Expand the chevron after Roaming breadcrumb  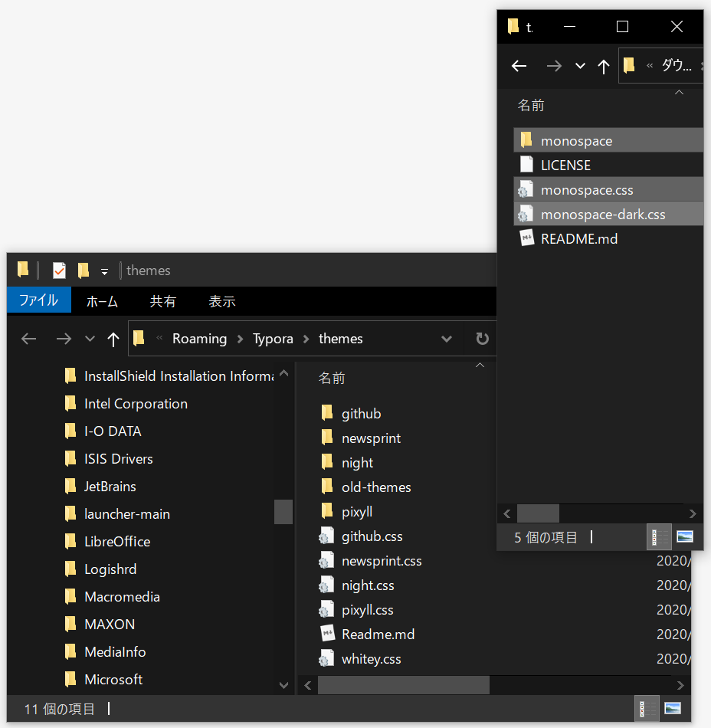click(241, 339)
